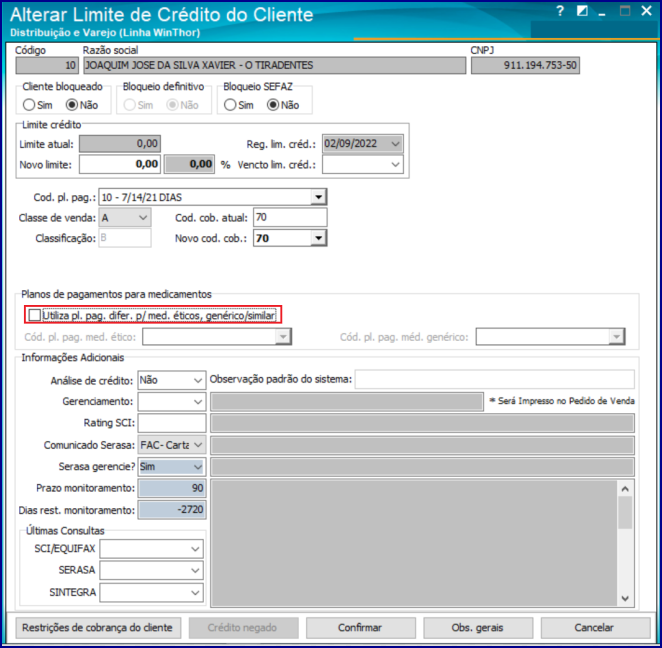Click the observations scrollbar thumb
Viewport: 662px width, 648px height.
[625, 512]
